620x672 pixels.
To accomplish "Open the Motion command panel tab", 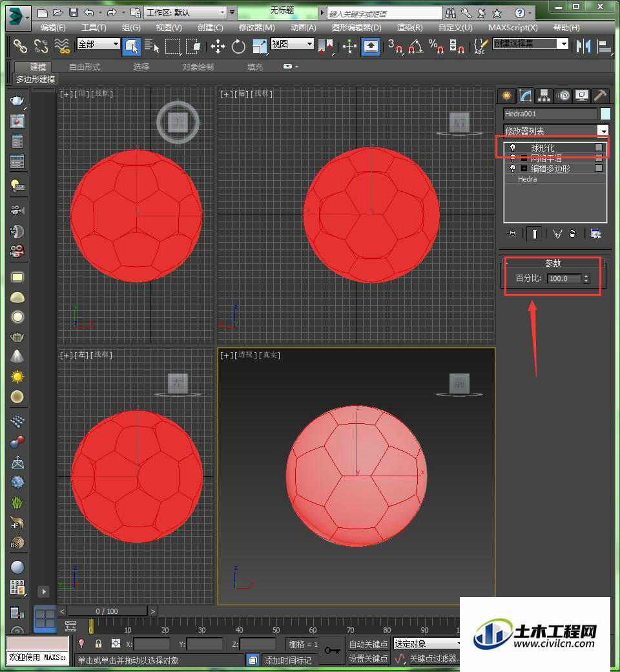I will [564, 96].
